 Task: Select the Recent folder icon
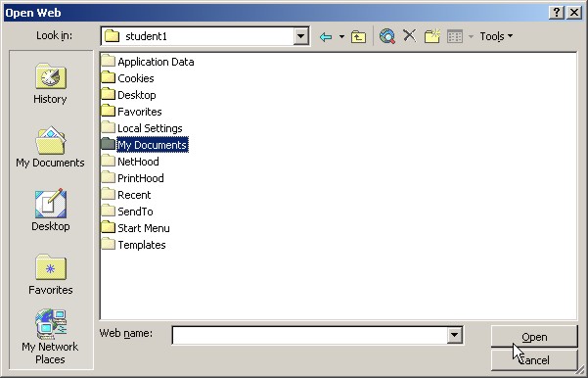pyautogui.click(x=108, y=194)
